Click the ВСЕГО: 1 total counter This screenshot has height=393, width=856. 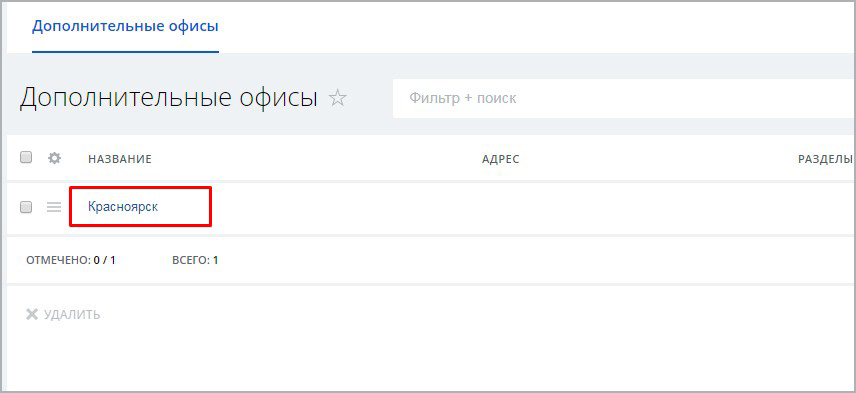[x=195, y=260]
